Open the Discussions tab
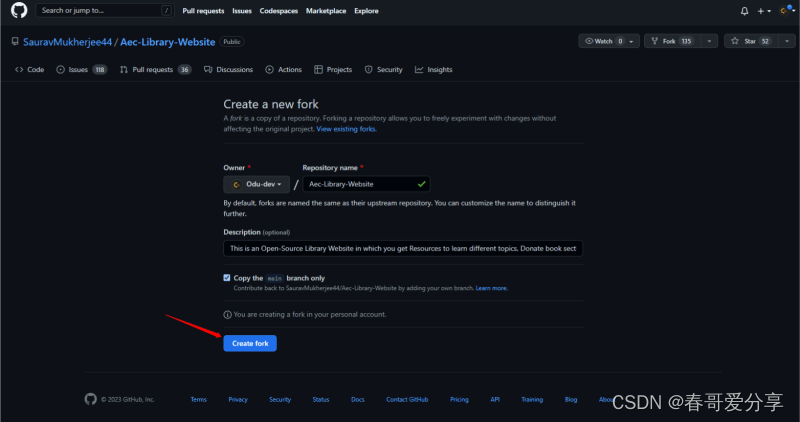The width and height of the screenshot is (800, 422). pyautogui.click(x=228, y=69)
